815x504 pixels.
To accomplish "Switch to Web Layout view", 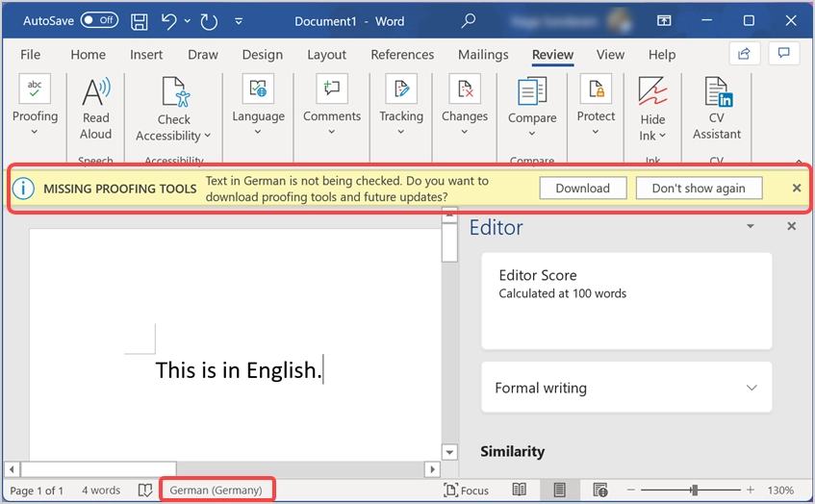I will (600, 490).
